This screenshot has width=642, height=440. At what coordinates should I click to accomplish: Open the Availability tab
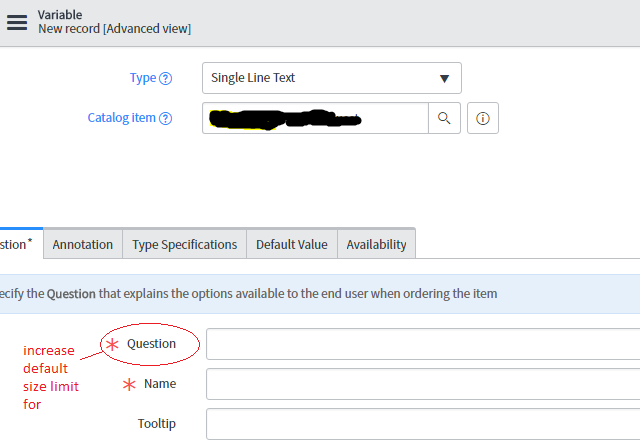pyautogui.click(x=376, y=244)
